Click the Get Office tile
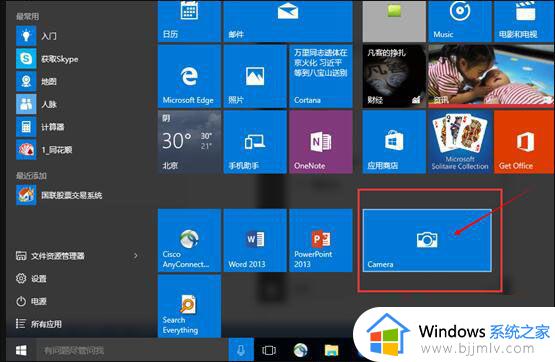The width and height of the screenshot is (555, 362). [x=524, y=142]
